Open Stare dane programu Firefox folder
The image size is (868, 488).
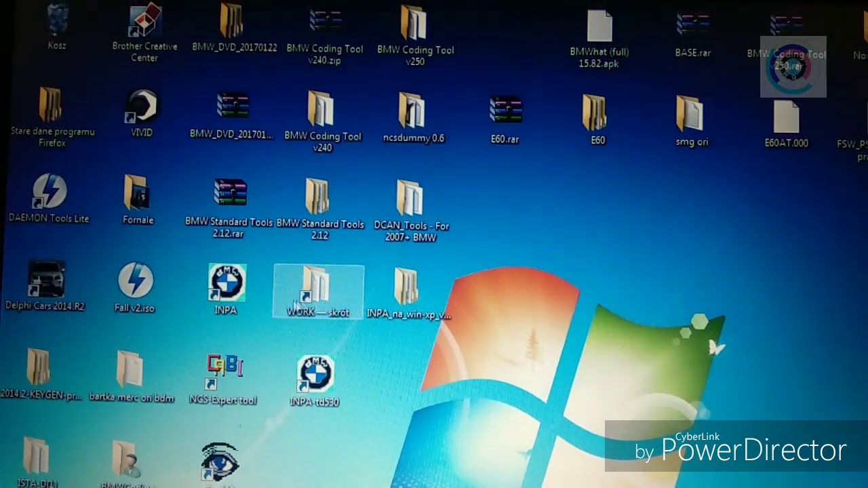(x=52, y=117)
